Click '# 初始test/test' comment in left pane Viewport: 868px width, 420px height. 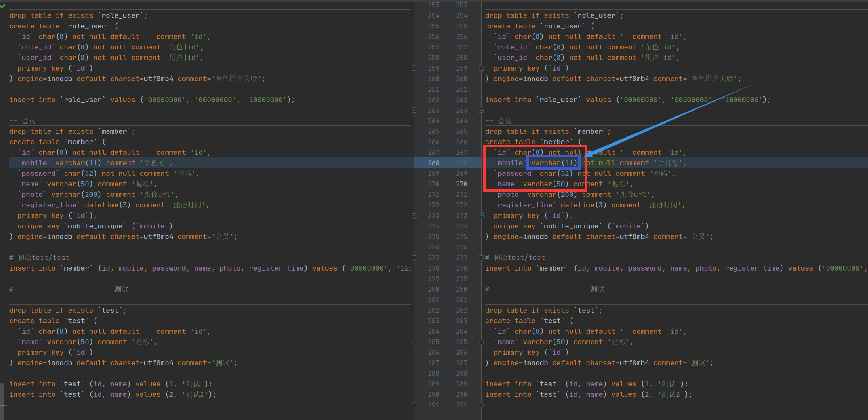[x=39, y=258]
